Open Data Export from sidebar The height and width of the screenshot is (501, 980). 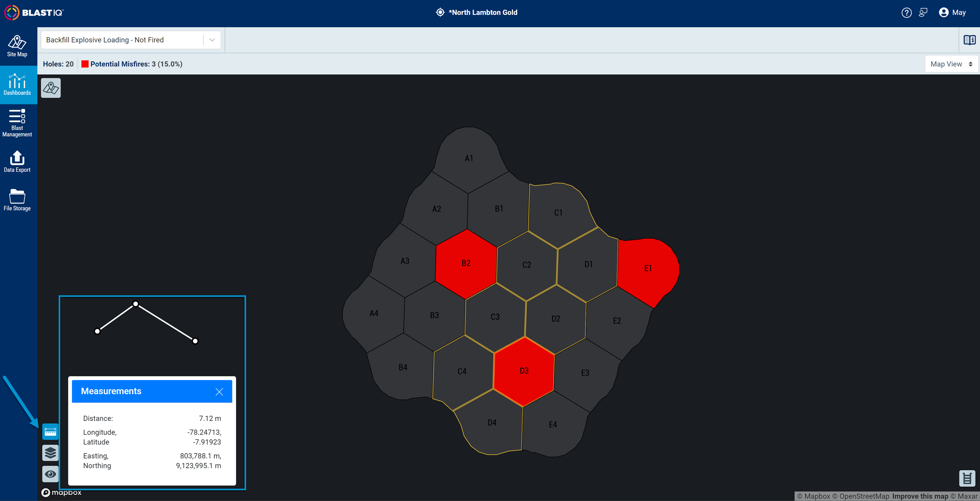[17, 161]
